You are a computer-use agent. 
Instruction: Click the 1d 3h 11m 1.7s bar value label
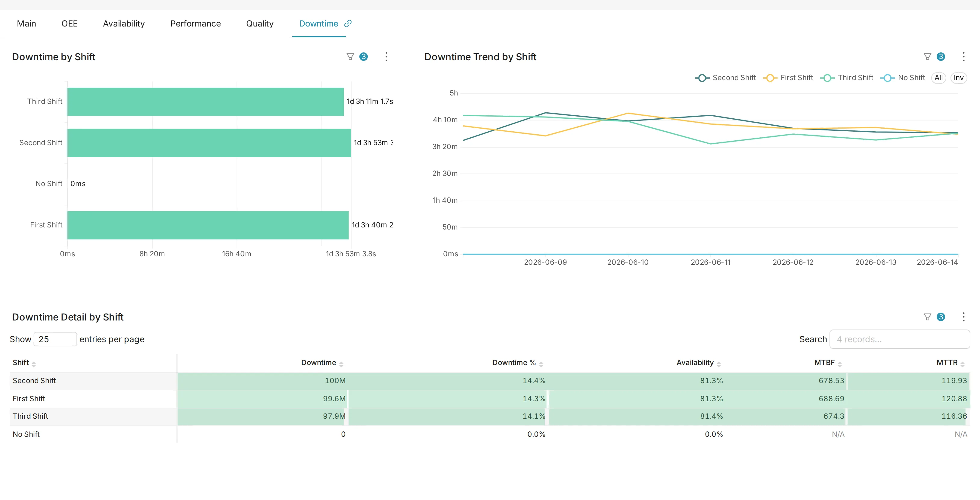(x=369, y=101)
